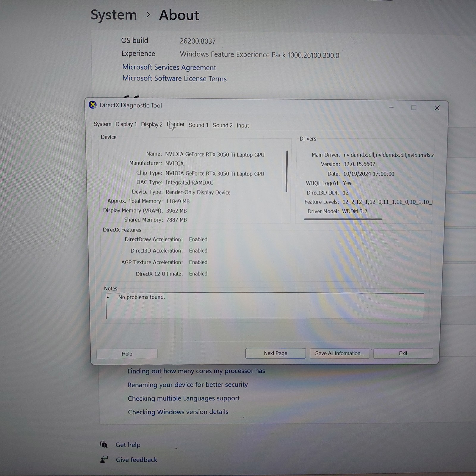Screen dimensions: 476x476
Task: Close the DirectX Diagnostic Tool window
Action: (437, 108)
